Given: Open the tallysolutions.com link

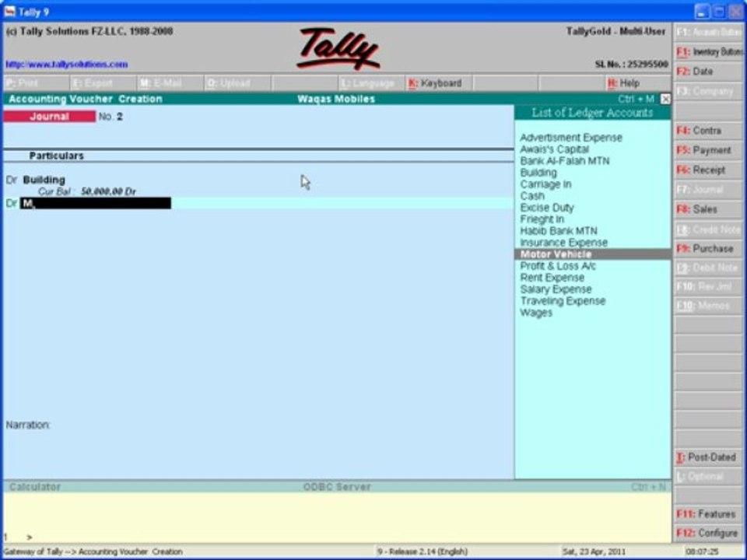Looking at the screenshot, I should pos(67,65).
